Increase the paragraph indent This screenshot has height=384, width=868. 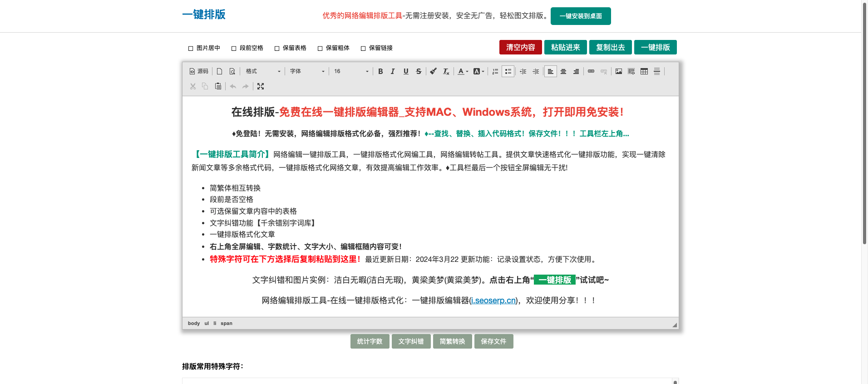coord(536,71)
